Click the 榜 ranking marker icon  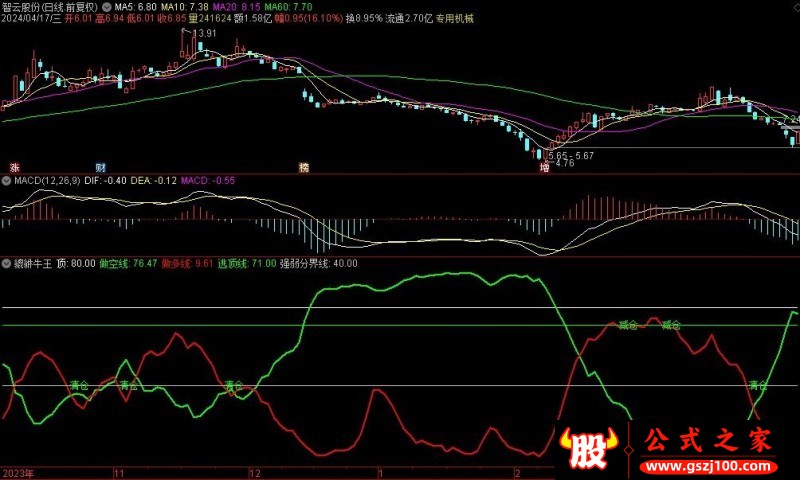pos(304,167)
